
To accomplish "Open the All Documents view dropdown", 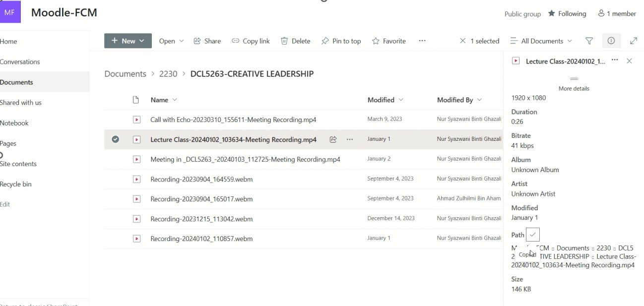I will click(541, 41).
